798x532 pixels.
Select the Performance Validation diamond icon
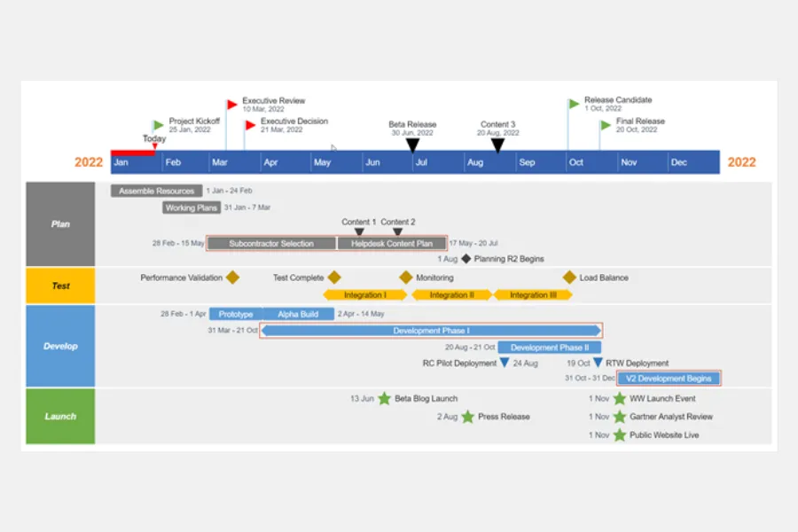tap(233, 277)
